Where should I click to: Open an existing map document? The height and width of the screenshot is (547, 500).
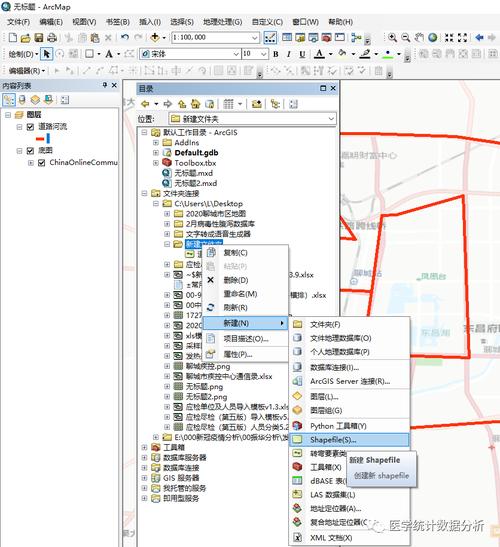click(x=25, y=37)
